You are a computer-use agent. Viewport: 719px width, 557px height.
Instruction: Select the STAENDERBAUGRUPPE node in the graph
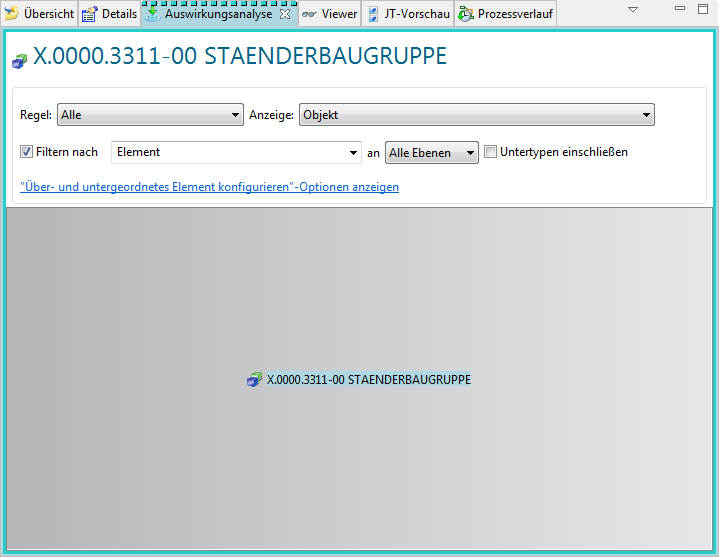pos(369,380)
